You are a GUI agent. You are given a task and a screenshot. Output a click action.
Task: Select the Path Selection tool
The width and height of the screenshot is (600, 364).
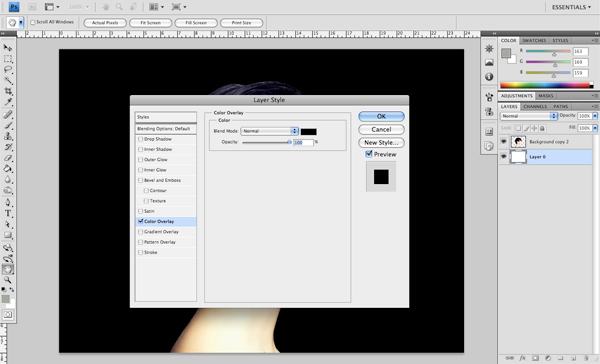(8, 224)
